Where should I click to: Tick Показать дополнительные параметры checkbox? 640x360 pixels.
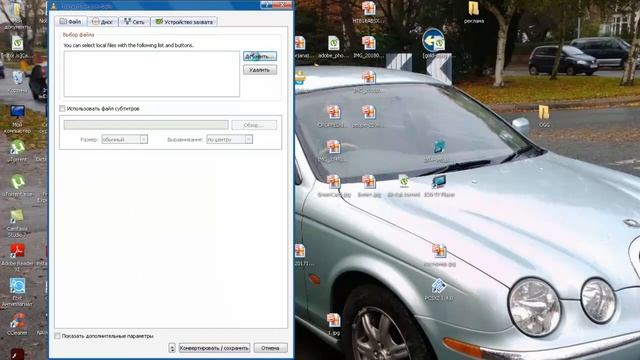pyautogui.click(x=57, y=336)
